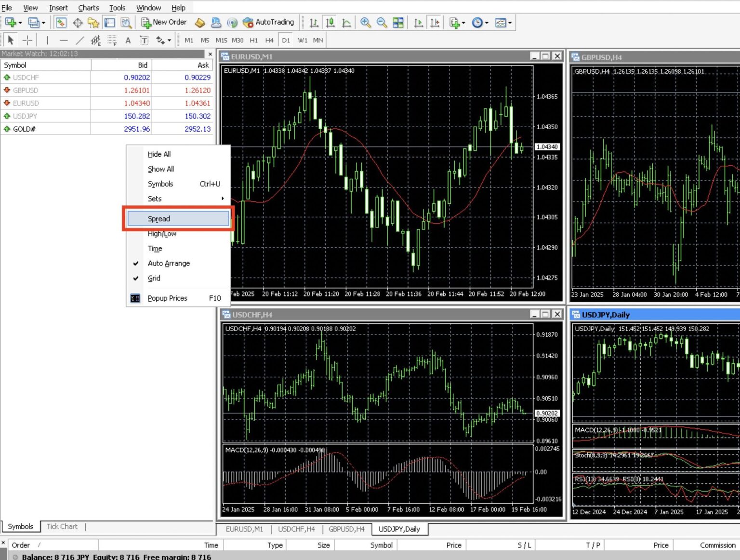Switch to line chart icon
740x560 pixels.
tap(346, 23)
